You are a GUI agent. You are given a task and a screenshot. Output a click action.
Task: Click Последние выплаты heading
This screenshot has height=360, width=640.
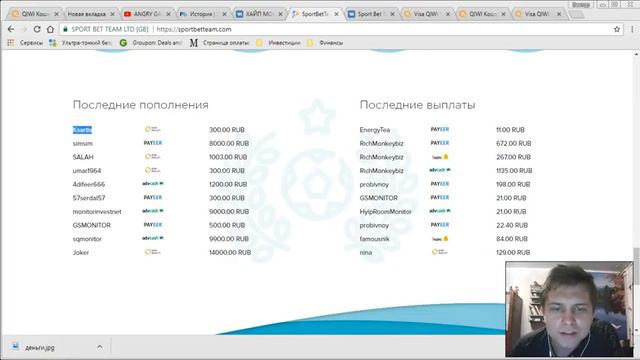coord(417,105)
